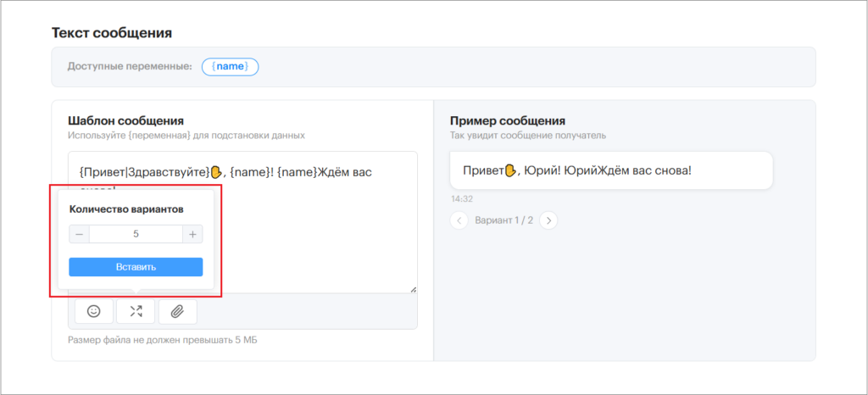
Task: Click the paperclip attach file icon
Action: point(177,311)
